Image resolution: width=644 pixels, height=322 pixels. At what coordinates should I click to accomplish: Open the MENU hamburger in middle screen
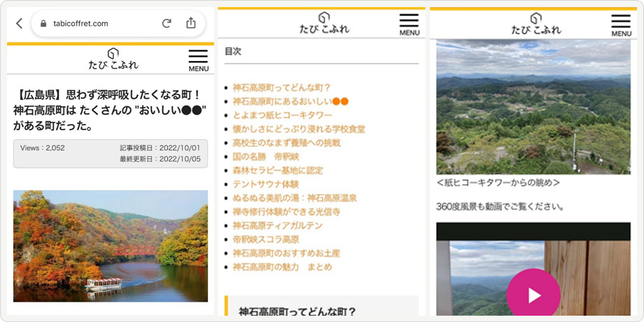[x=409, y=24]
